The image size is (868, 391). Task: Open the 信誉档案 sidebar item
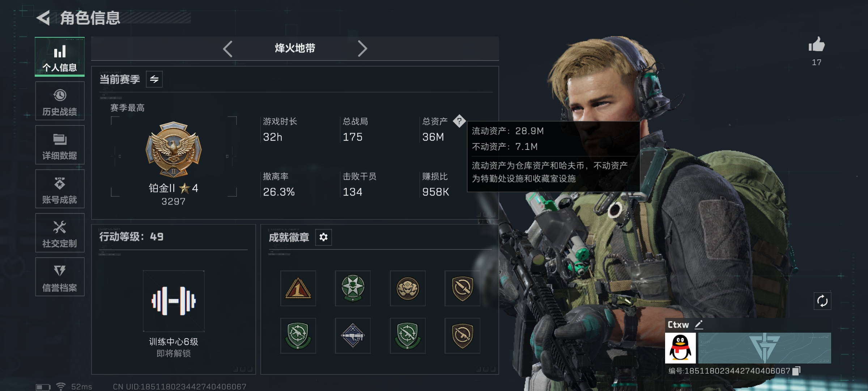[x=60, y=277]
